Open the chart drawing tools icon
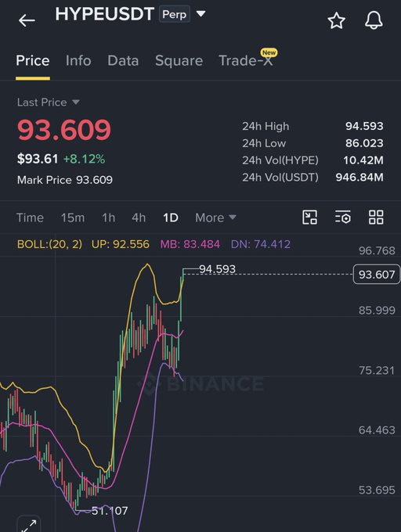 pyautogui.click(x=309, y=217)
